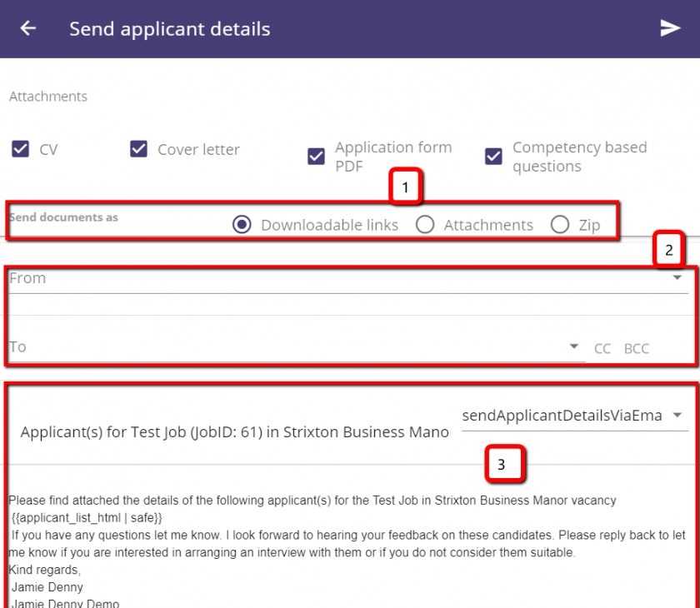Screen dimensions: 700x608
Task: Select the Zip radio option
Action: pos(559,224)
